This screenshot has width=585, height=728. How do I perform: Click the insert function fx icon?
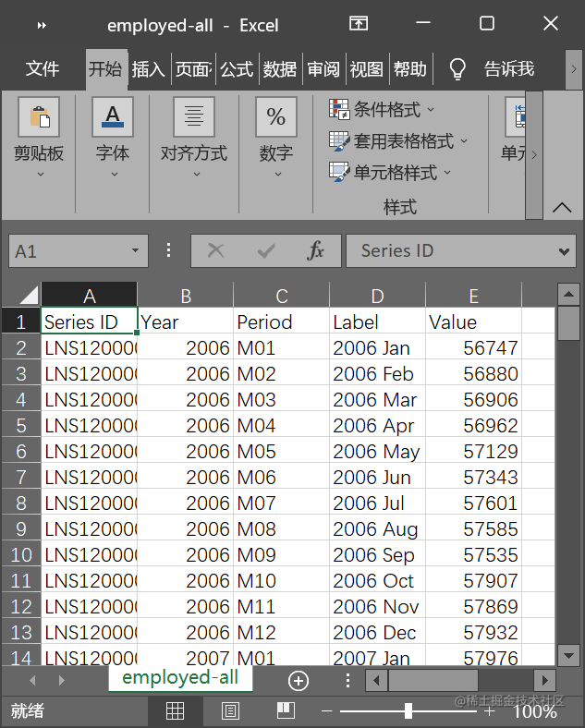(315, 250)
